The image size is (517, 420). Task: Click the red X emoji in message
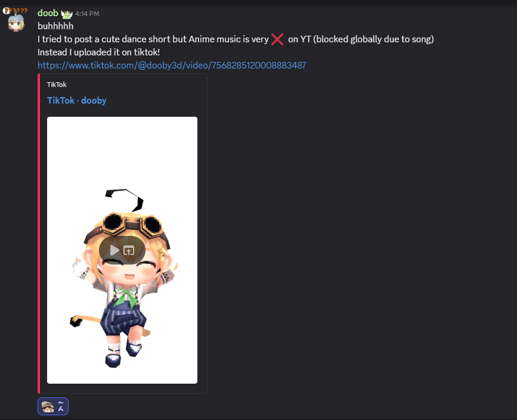pyautogui.click(x=277, y=39)
